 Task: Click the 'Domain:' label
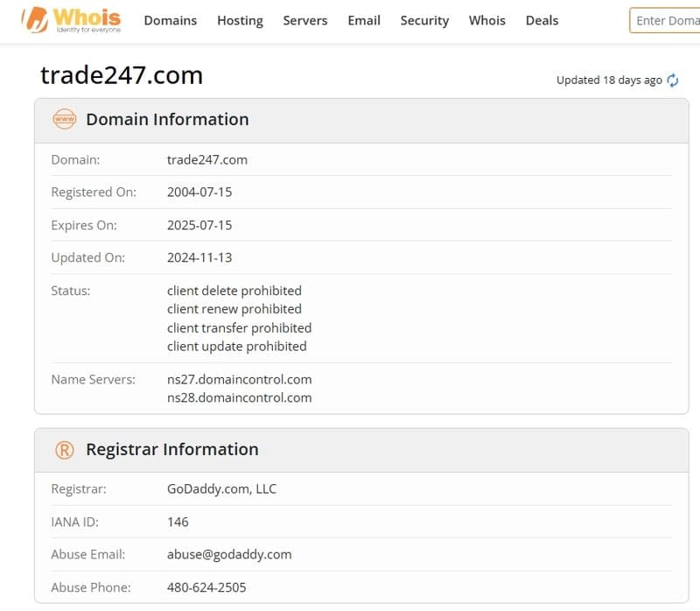pyautogui.click(x=75, y=160)
